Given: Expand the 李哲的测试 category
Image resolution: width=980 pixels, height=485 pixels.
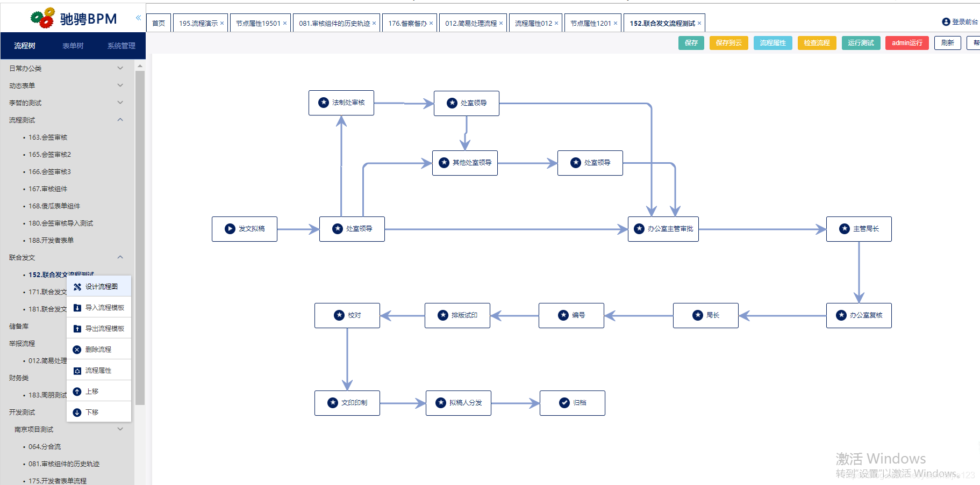Looking at the screenshot, I should [120, 103].
